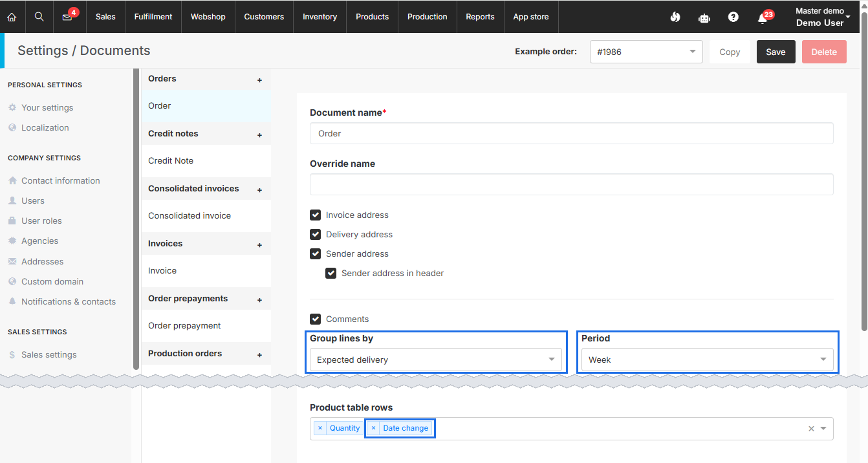Image resolution: width=868 pixels, height=463 pixels.
Task: Clear all Product table rows tags
Action: click(x=811, y=428)
